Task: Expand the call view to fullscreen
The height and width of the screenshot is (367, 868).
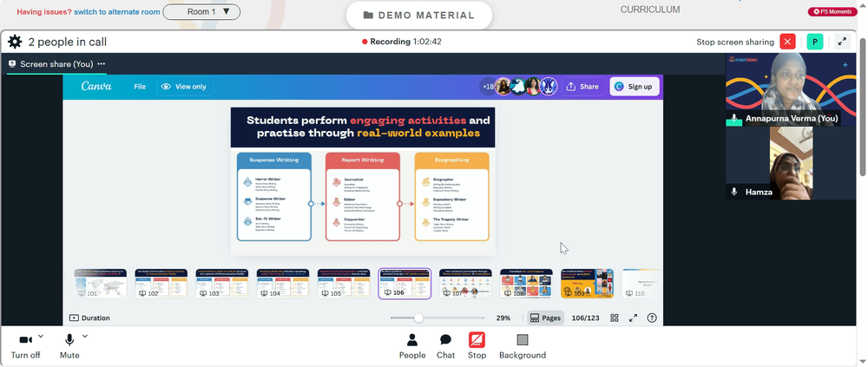Action: coord(842,42)
